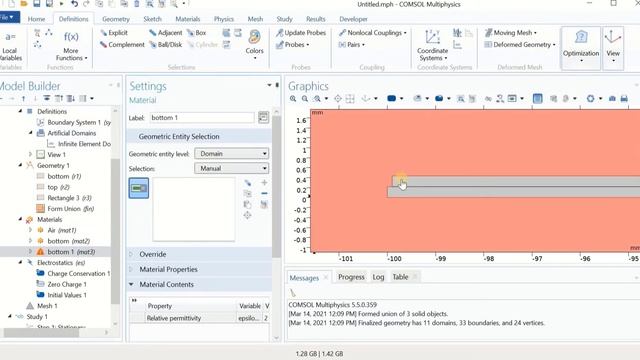Screen dimensions: 640x360
Task: Switch to the Geometry ribbon tab
Action: click(x=116, y=19)
